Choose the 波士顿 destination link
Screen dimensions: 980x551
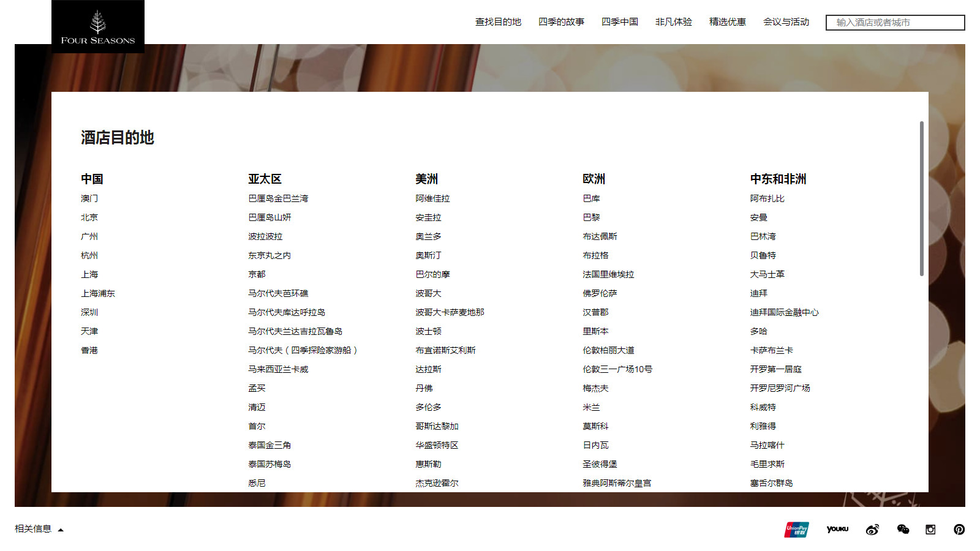point(428,331)
